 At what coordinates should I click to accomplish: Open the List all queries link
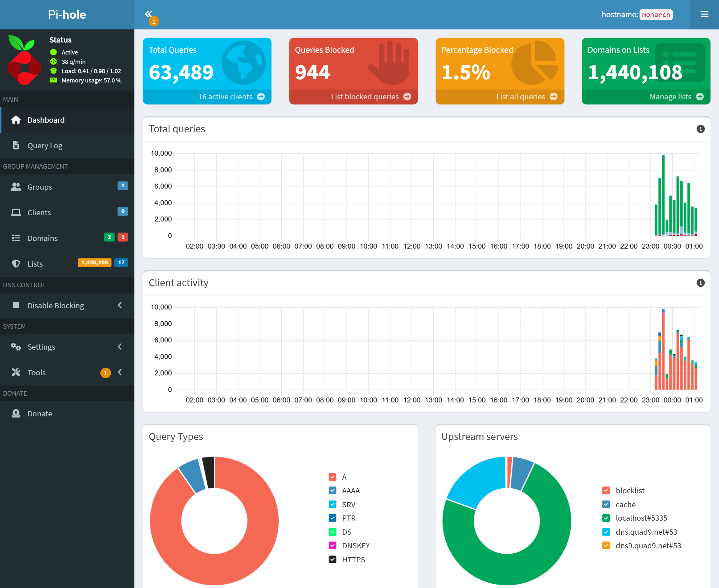(520, 97)
